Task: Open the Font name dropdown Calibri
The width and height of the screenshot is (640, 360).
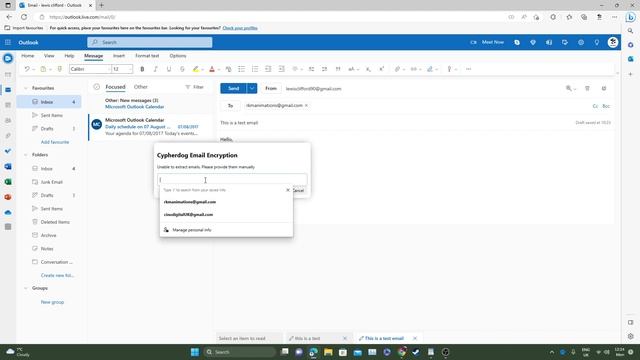Action: click(x=90, y=69)
